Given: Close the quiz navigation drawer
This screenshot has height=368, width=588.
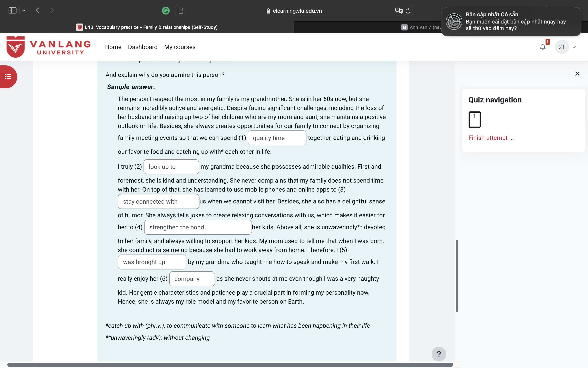Looking at the screenshot, I should (577, 74).
